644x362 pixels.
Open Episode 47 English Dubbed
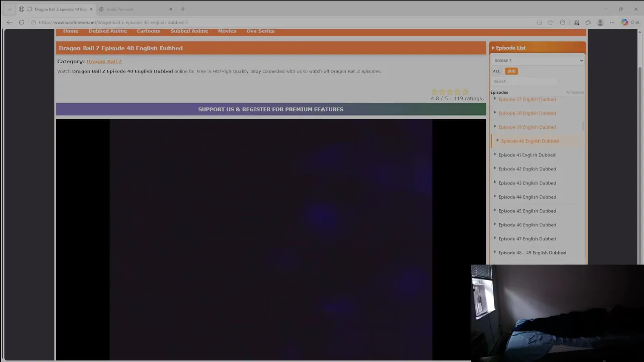[x=527, y=239]
